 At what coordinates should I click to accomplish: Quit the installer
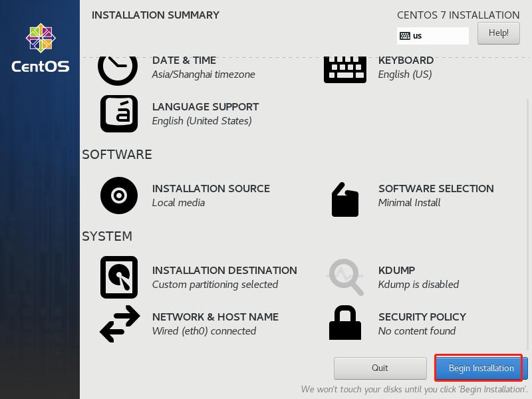380,368
